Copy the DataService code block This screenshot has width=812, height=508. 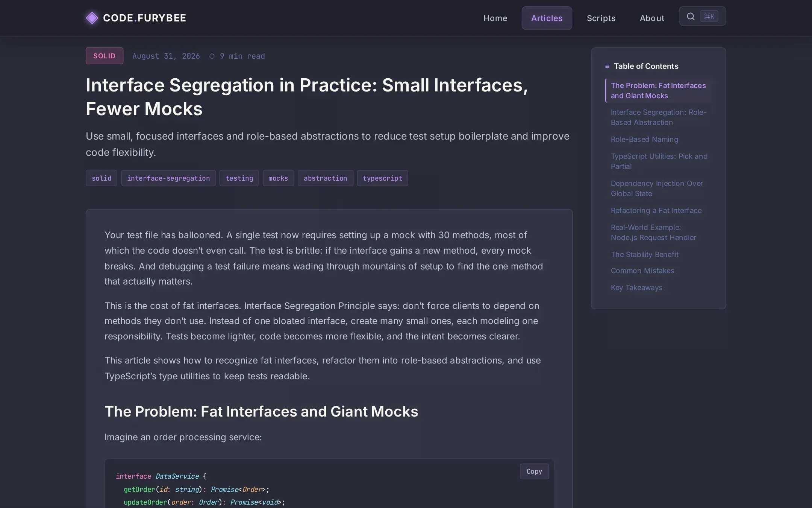pos(534,471)
